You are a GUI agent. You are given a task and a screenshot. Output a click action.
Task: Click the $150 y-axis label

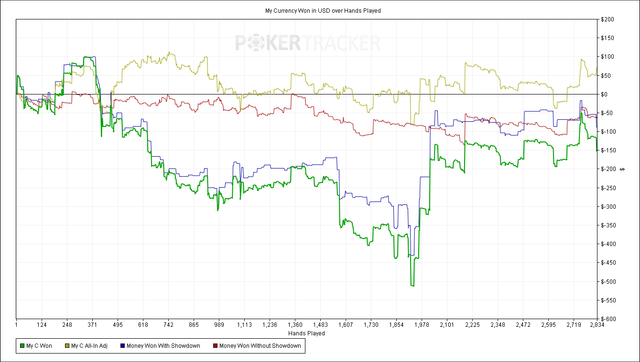(x=607, y=38)
